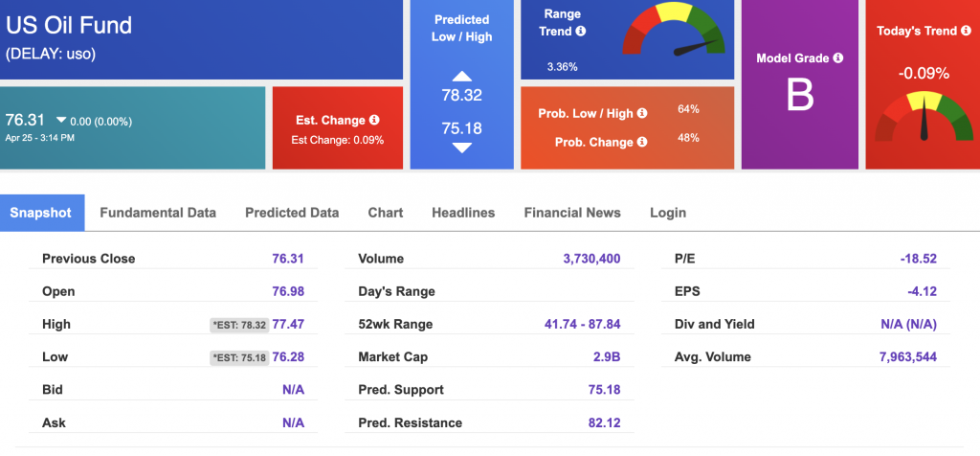This screenshot has height=456, width=980.
Task: Click the Model Grade B tile
Action: [x=800, y=84]
